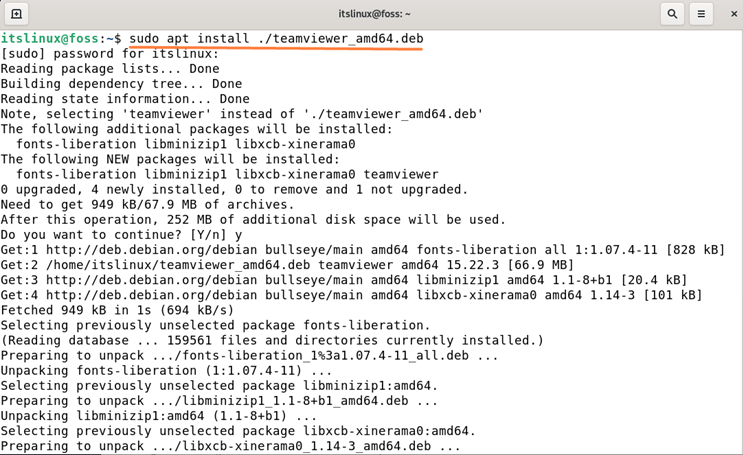The height and width of the screenshot is (455, 743).
Task: Open a new terminal tab
Action: [x=16, y=14]
